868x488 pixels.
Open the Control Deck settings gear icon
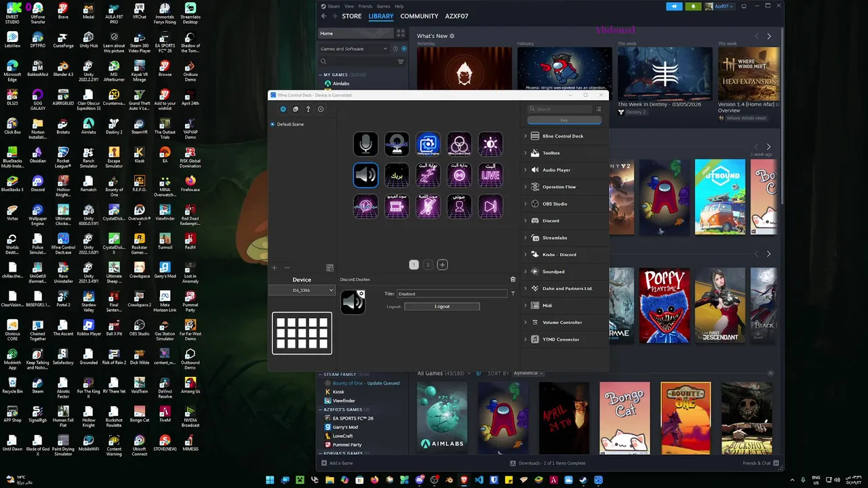pos(321,109)
